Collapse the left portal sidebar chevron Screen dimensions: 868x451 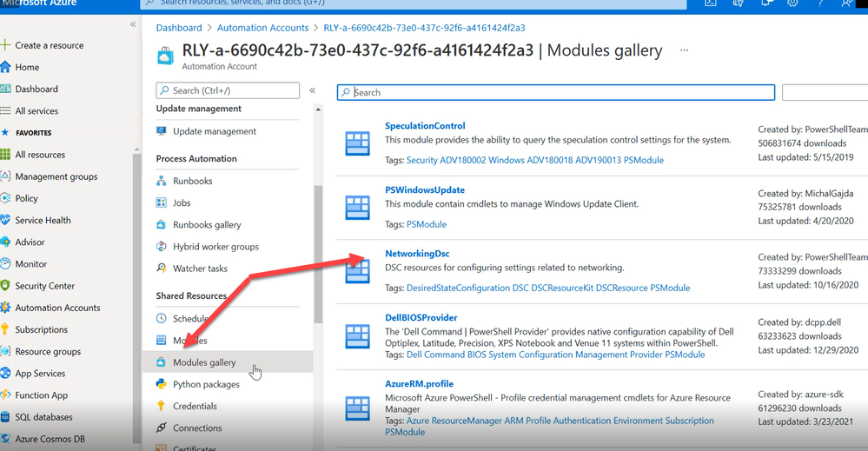point(133,24)
